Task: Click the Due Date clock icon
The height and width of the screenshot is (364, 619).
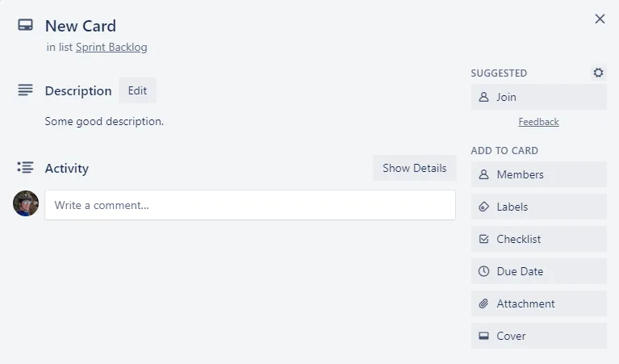Action: click(484, 271)
